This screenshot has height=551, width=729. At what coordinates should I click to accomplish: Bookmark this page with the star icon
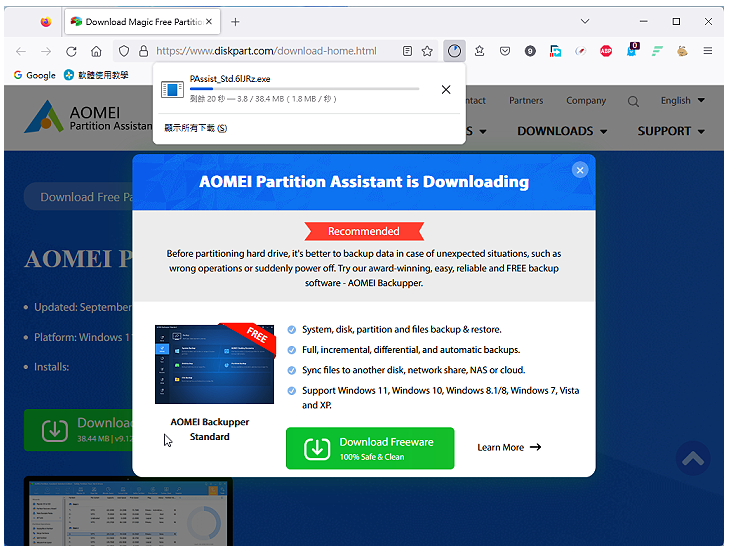(x=427, y=51)
